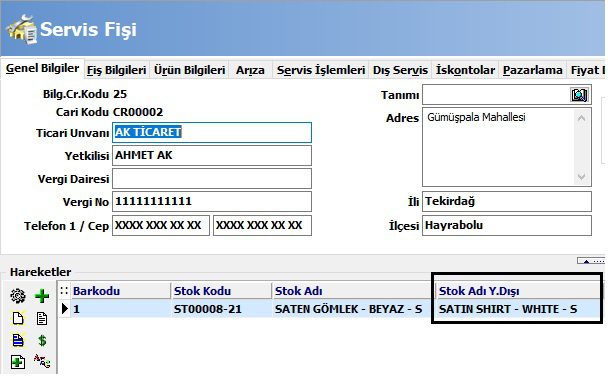This screenshot has width=608, height=376.
Task: Click the green dollar sign icon
Action: 42,340
